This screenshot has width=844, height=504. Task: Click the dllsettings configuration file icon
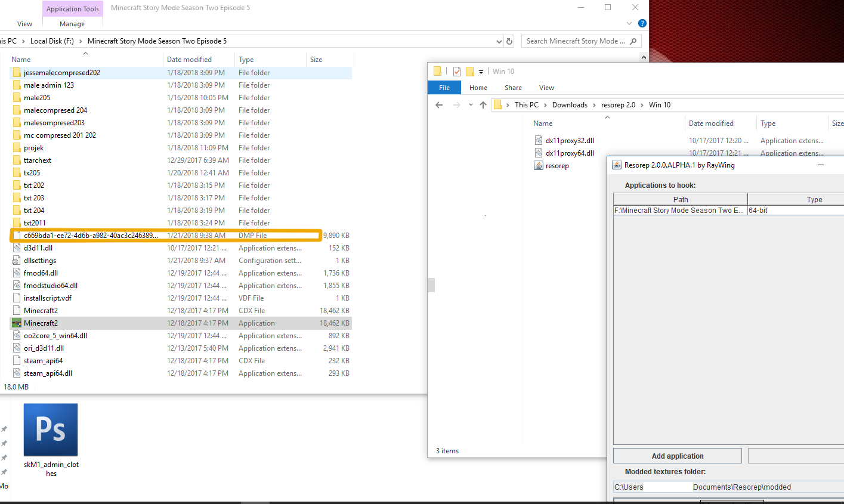click(x=17, y=261)
